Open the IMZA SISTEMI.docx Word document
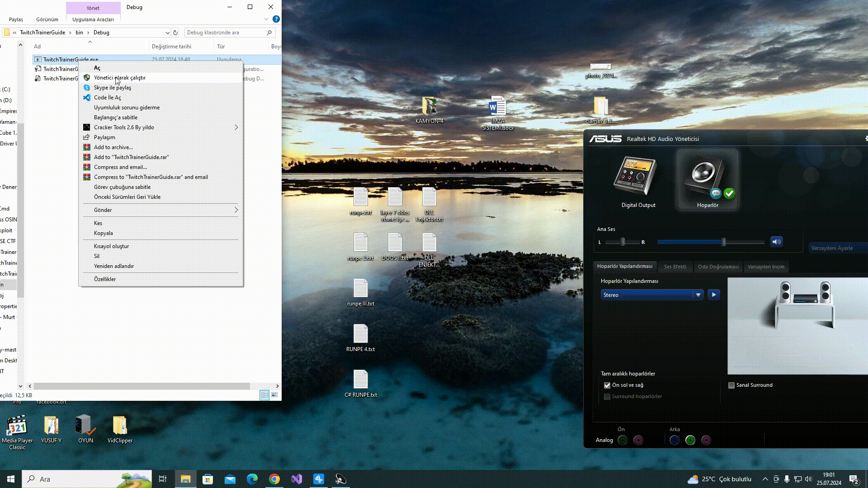Image resolution: width=868 pixels, height=488 pixels. (497, 113)
